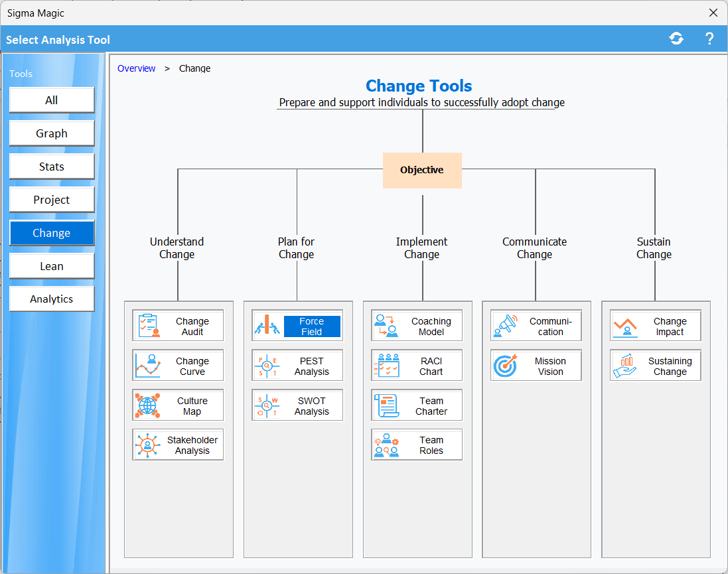Switch to the All tools tab
The height and width of the screenshot is (574, 728).
(x=52, y=100)
